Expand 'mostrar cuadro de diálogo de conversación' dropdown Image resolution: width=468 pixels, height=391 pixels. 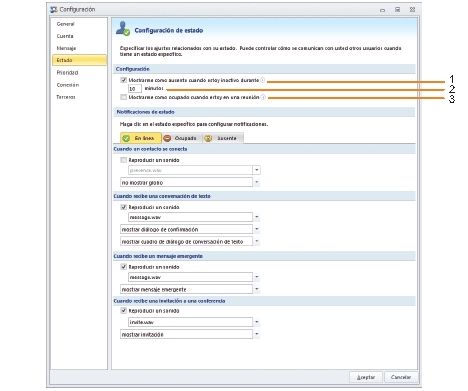coord(256,241)
